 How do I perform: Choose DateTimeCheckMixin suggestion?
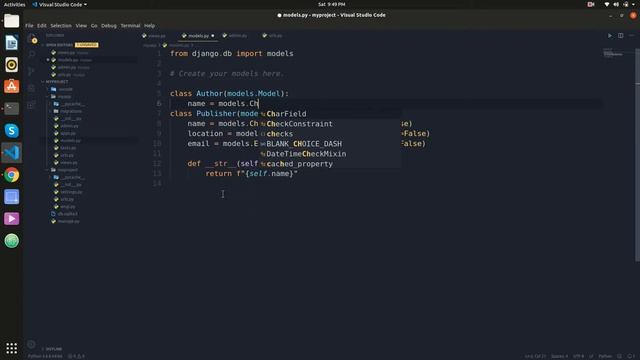(x=331, y=153)
